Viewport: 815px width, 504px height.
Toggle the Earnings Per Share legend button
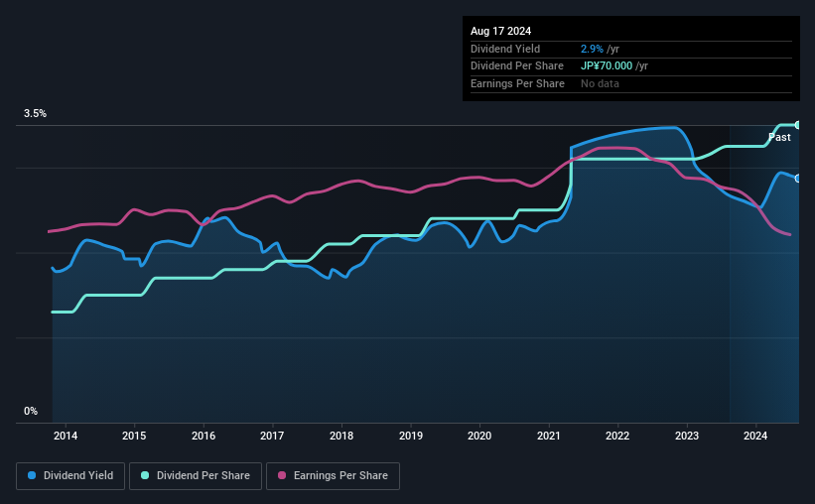(x=333, y=476)
